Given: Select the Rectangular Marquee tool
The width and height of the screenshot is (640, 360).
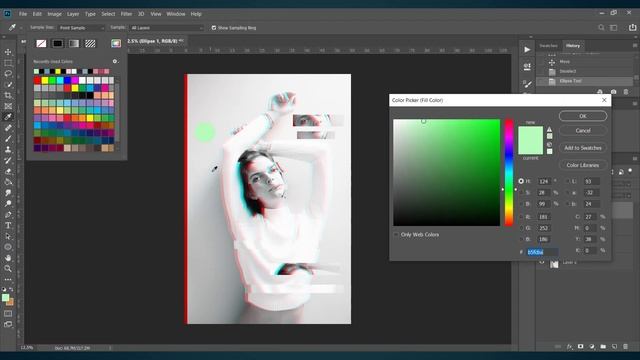Looking at the screenshot, I should [x=8, y=63].
